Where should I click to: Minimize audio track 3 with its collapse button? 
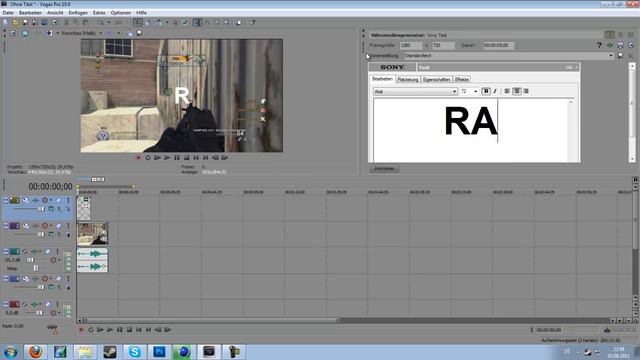click(x=5, y=251)
